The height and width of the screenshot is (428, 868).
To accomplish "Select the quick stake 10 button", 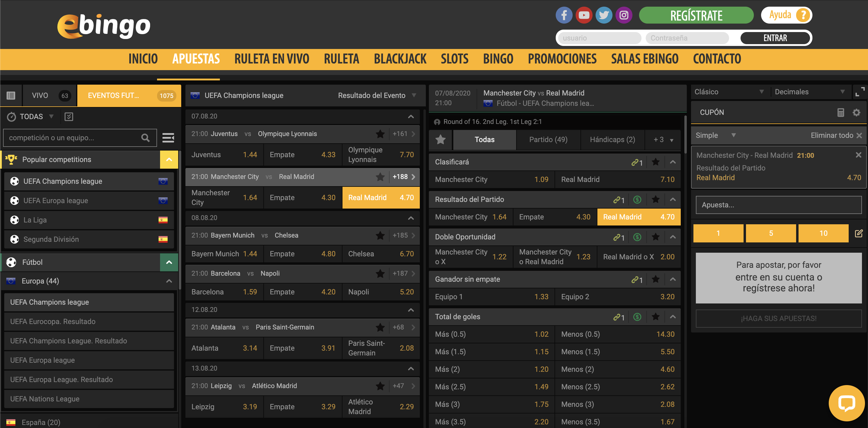I will 823,233.
